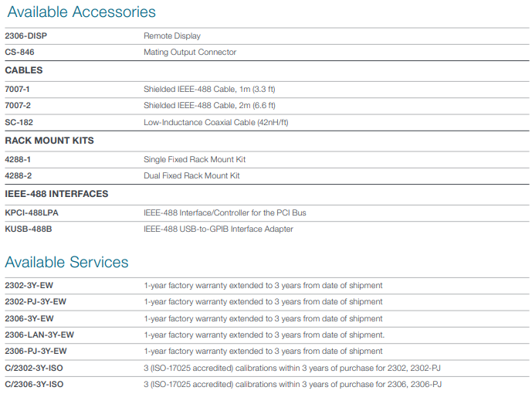Screen dimensions: 532x411
Task: Click 'IEEE-488 USB-to-GPIB Interface Adapter' text
Action: pyautogui.click(x=219, y=229)
